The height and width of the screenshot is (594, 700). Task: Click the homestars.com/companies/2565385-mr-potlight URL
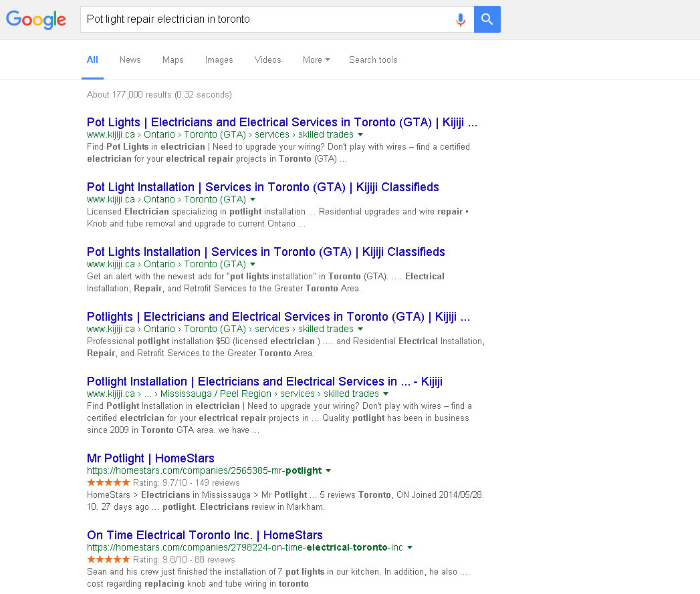tap(204, 471)
